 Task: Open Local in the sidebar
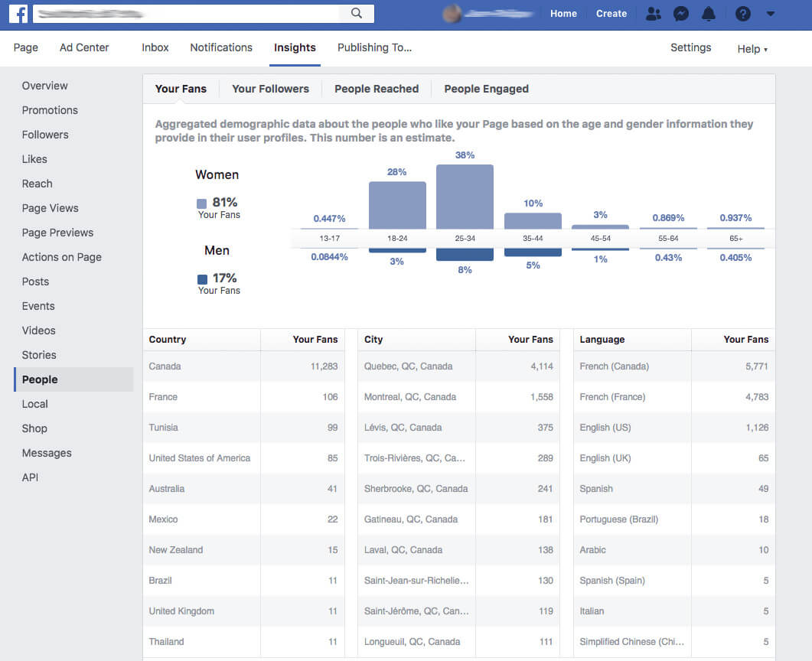click(x=34, y=404)
